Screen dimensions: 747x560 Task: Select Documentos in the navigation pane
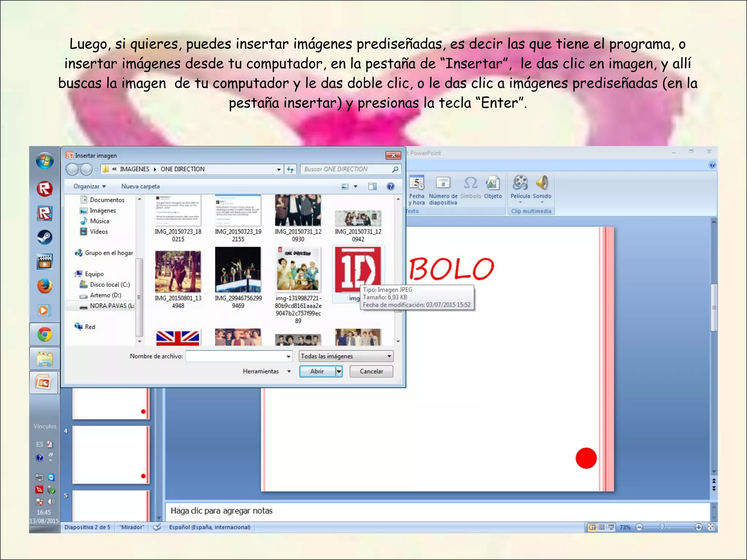[102, 200]
